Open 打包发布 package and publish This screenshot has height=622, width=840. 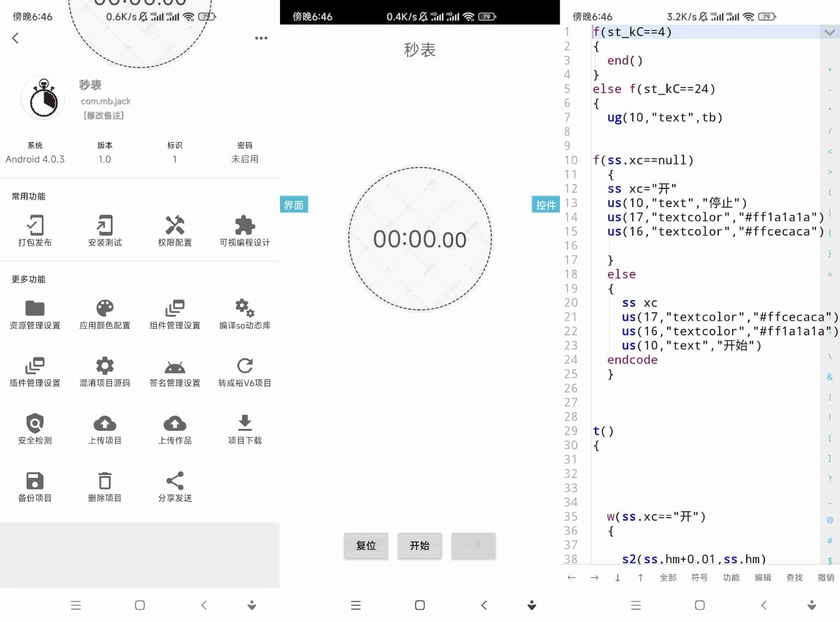point(35,232)
